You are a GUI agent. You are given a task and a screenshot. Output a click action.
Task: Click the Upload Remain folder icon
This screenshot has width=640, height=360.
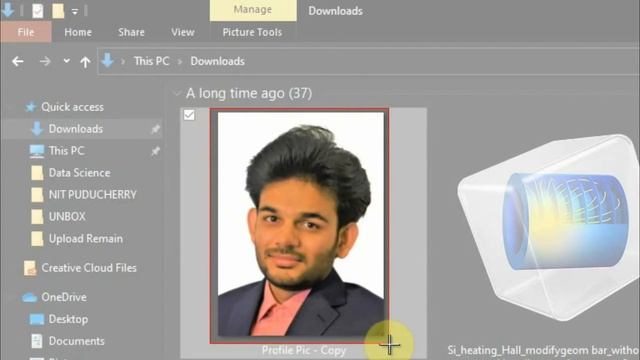pyautogui.click(x=37, y=239)
